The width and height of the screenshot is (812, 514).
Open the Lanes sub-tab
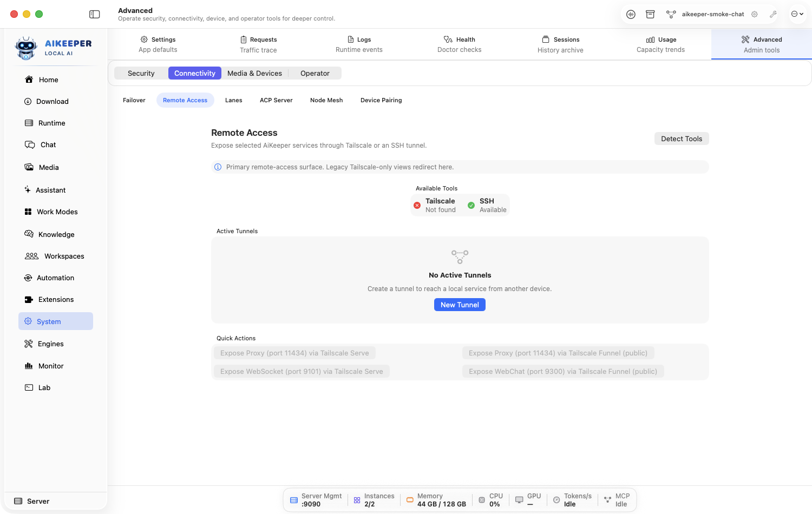click(234, 100)
